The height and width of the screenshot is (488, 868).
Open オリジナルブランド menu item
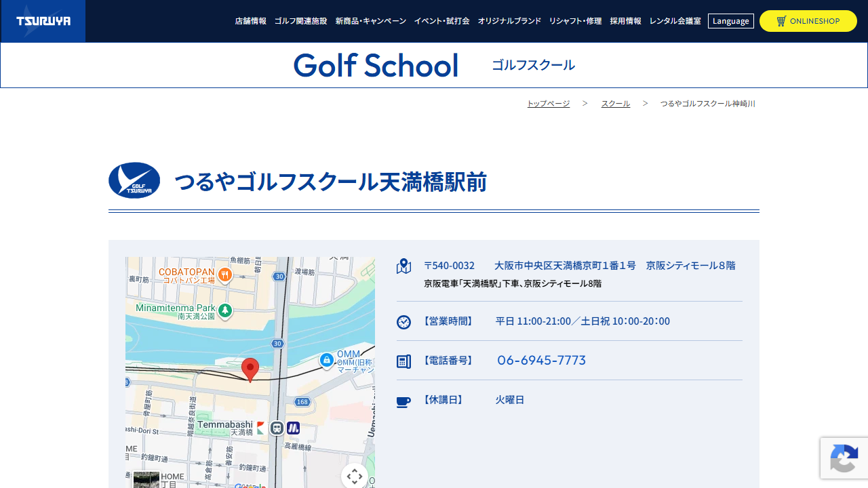click(509, 21)
